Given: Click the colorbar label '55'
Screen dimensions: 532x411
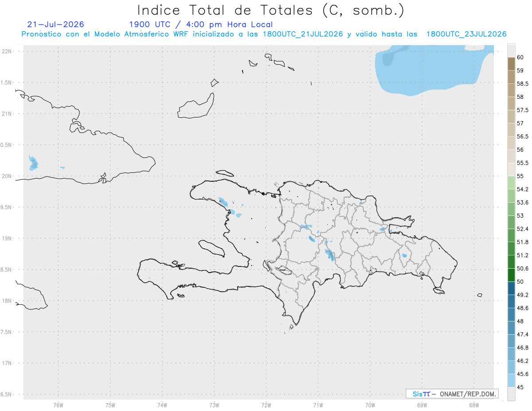Looking at the screenshot, I should (520, 176).
